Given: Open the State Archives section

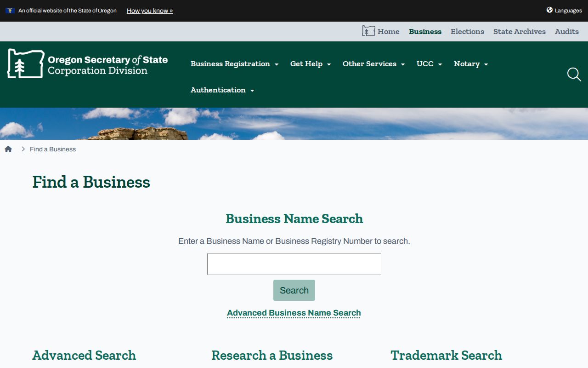Looking at the screenshot, I should [x=520, y=32].
